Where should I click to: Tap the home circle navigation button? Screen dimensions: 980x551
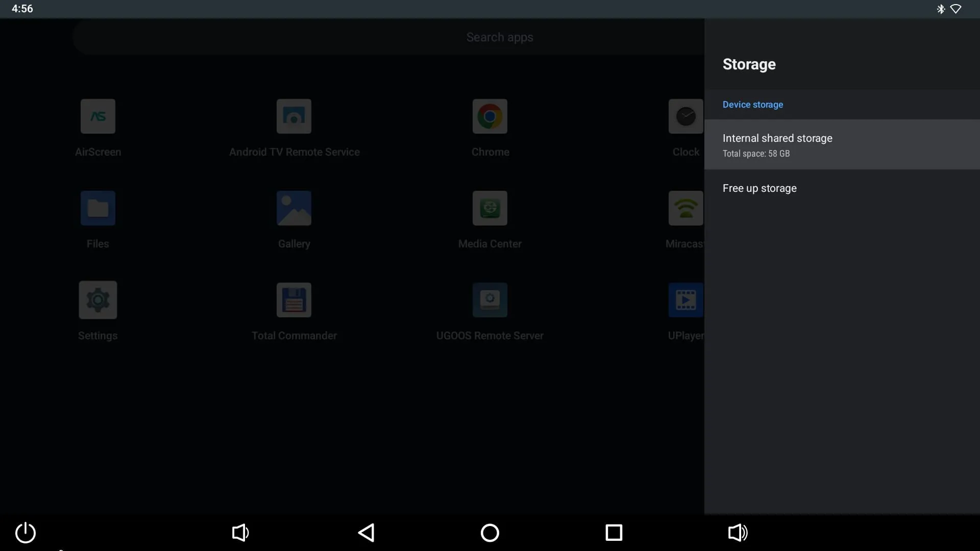[489, 533]
